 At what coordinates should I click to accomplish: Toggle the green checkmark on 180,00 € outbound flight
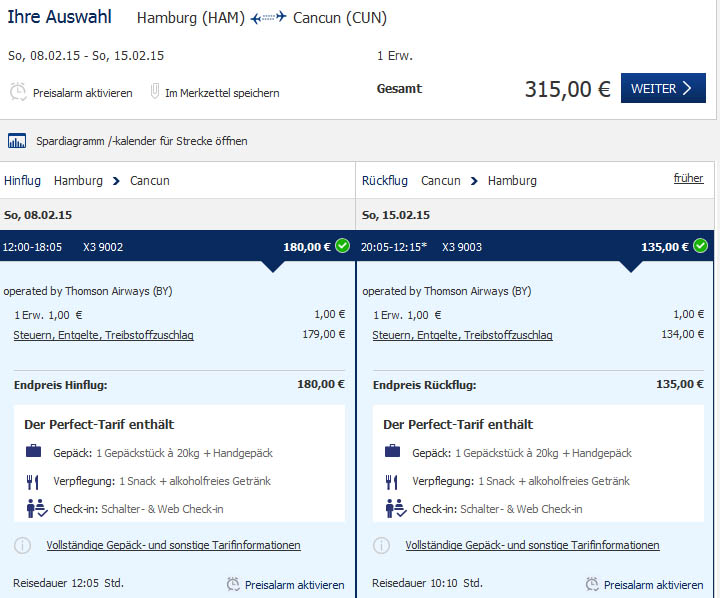(x=343, y=246)
